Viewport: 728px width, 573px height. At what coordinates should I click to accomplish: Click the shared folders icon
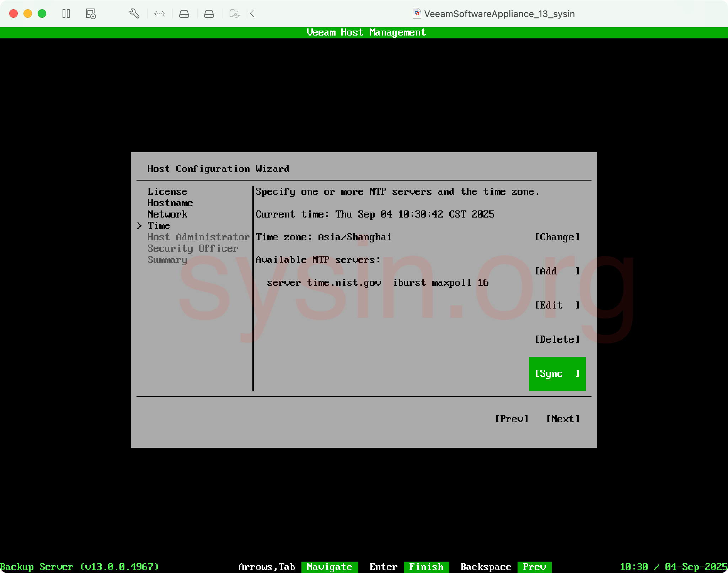coord(234,14)
